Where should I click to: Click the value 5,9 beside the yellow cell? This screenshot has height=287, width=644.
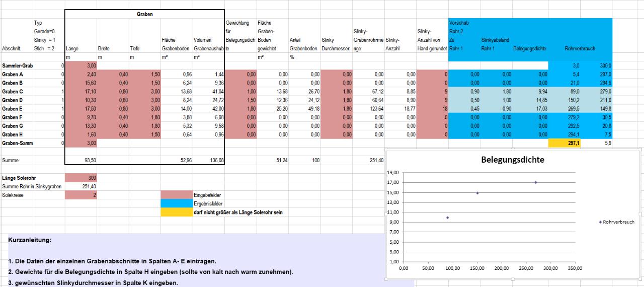coord(597,143)
